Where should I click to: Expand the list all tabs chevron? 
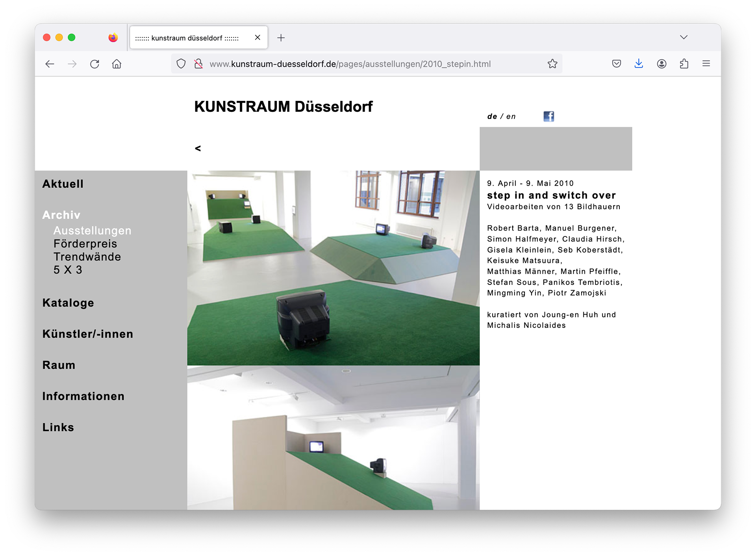pos(684,37)
